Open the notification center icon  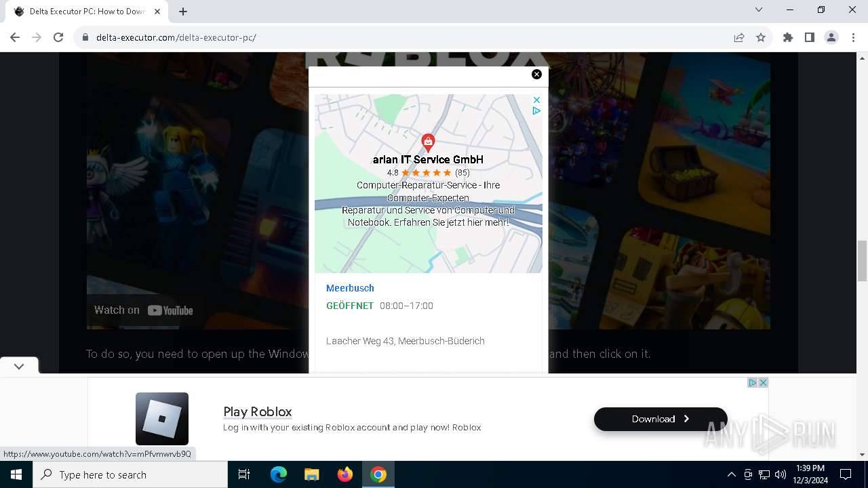click(x=846, y=474)
